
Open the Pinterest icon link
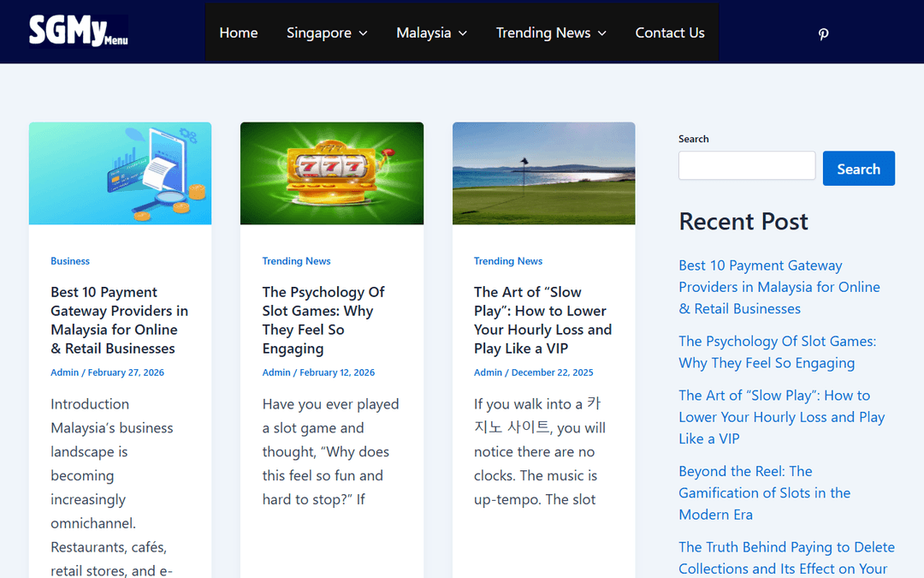[x=823, y=33]
